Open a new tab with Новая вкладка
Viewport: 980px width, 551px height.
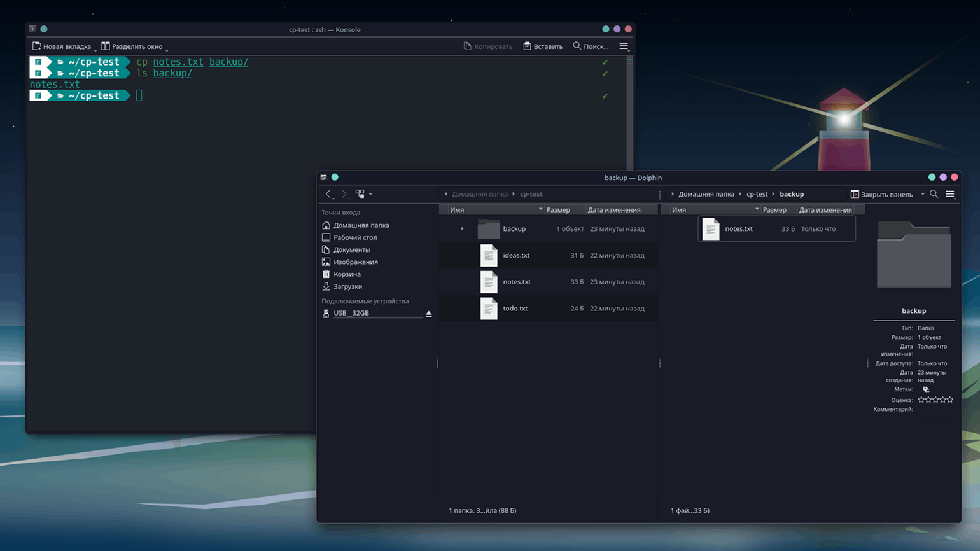coord(62,46)
